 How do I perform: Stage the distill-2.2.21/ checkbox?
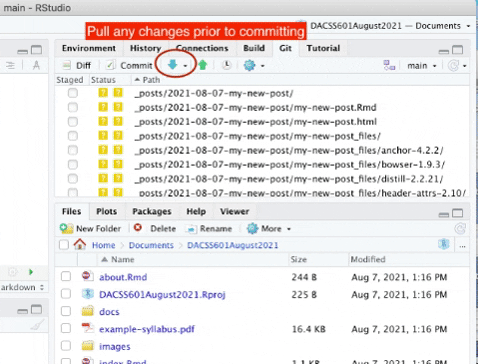coord(73,179)
